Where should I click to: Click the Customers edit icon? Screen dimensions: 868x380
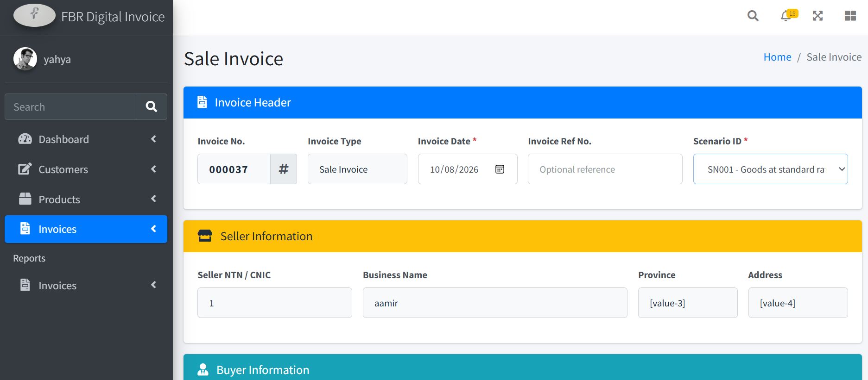coord(25,169)
